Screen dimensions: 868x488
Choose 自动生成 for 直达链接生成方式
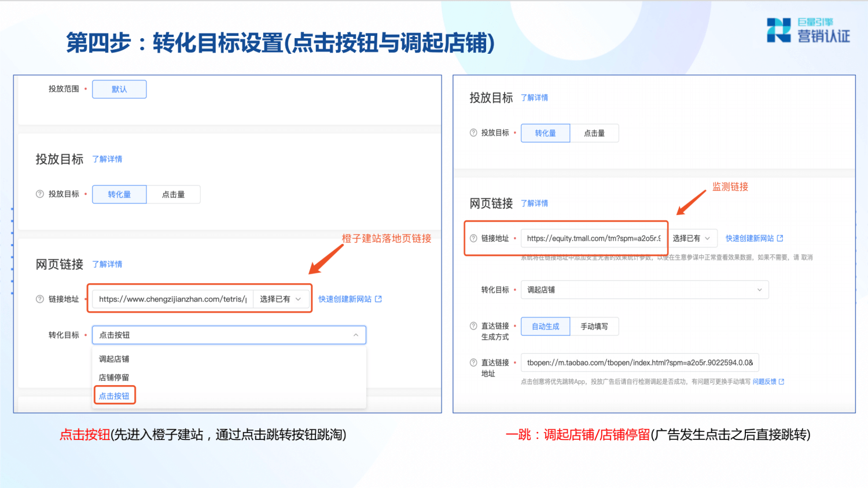545,326
